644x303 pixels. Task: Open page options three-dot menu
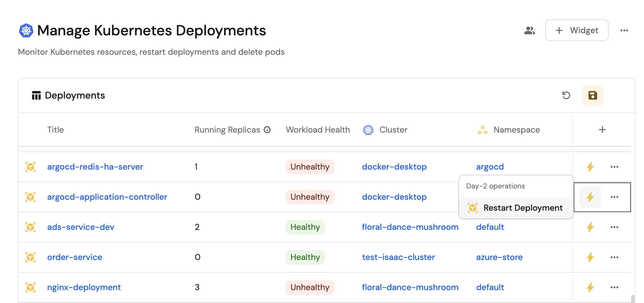point(624,30)
